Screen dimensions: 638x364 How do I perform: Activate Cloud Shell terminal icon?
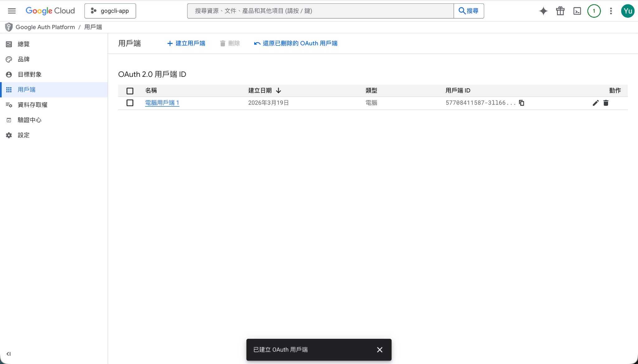[x=577, y=11]
